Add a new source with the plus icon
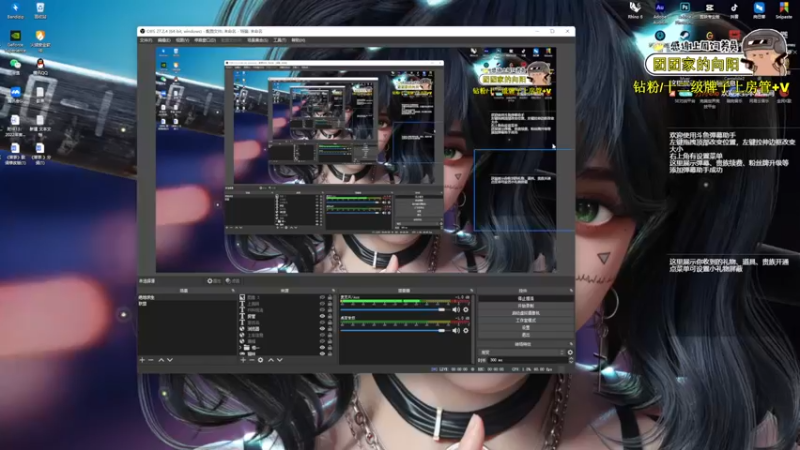The height and width of the screenshot is (450, 800). [243, 360]
